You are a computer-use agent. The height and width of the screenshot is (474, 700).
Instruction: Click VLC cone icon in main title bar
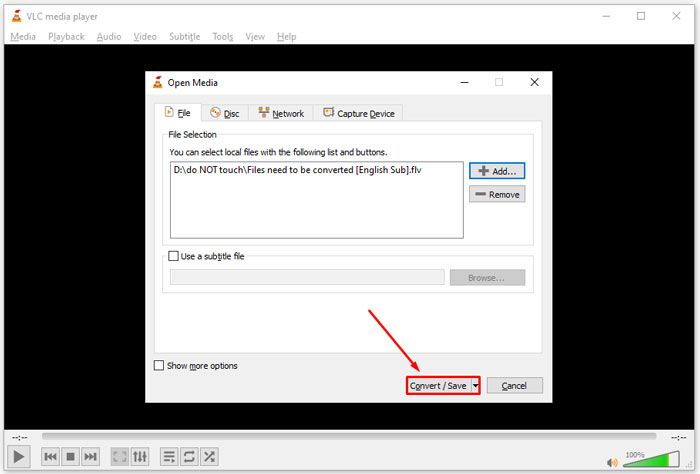click(17, 16)
